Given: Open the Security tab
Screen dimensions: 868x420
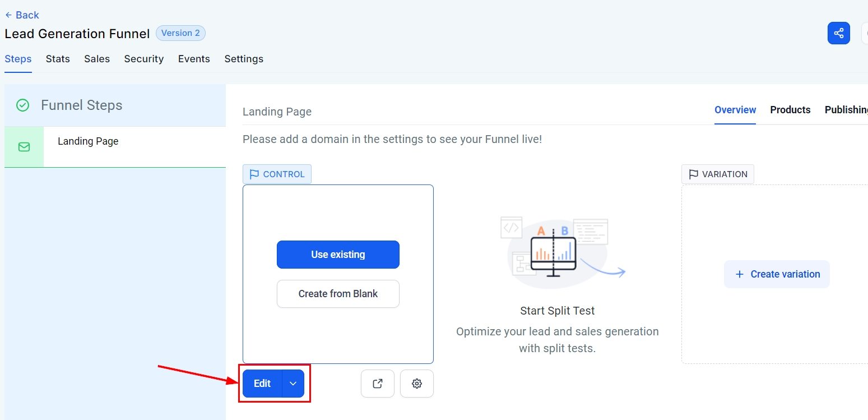Looking at the screenshot, I should click(x=143, y=59).
